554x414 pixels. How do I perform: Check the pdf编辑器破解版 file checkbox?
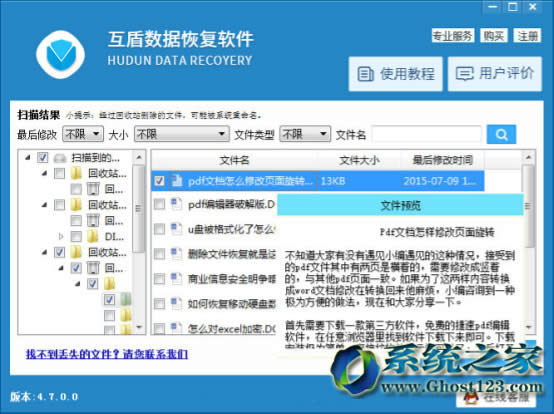pos(159,204)
